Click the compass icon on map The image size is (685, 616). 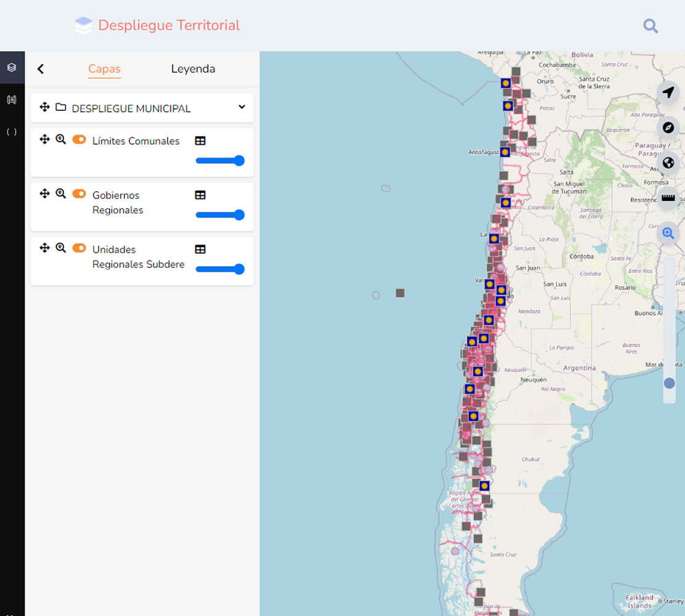coord(668,128)
